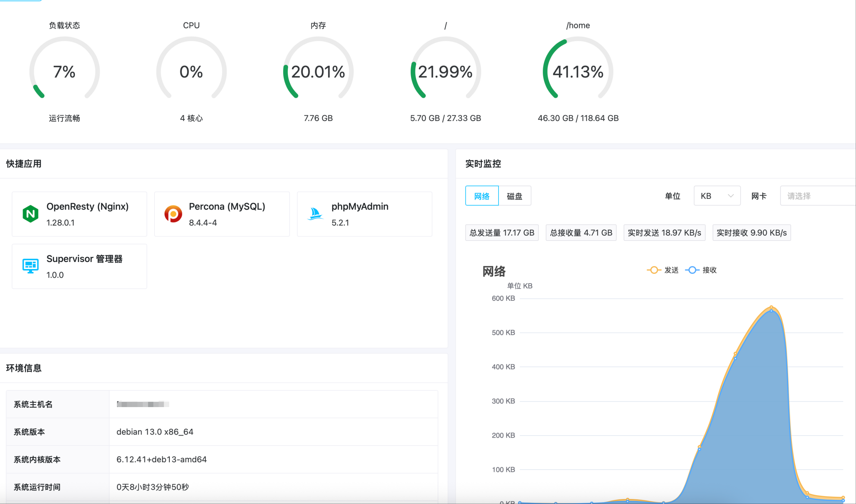The width and height of the screenshot is (856, 504).
Task: Click the 0天8小时3分钟50秒 uptime value
Action: point(152,487)
